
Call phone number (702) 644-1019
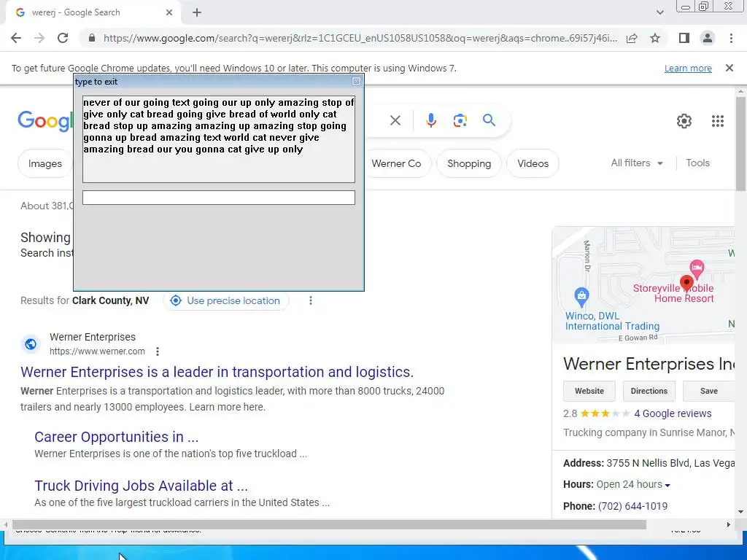632,506
